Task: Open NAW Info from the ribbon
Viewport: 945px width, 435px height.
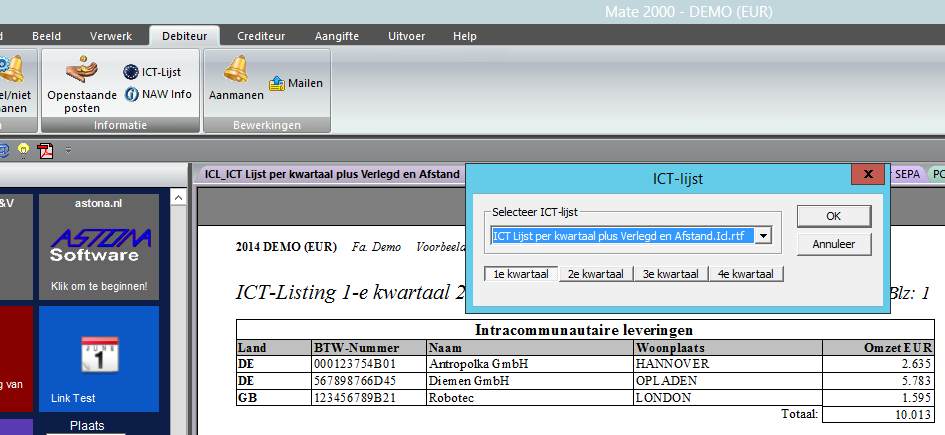Action: 158,94
